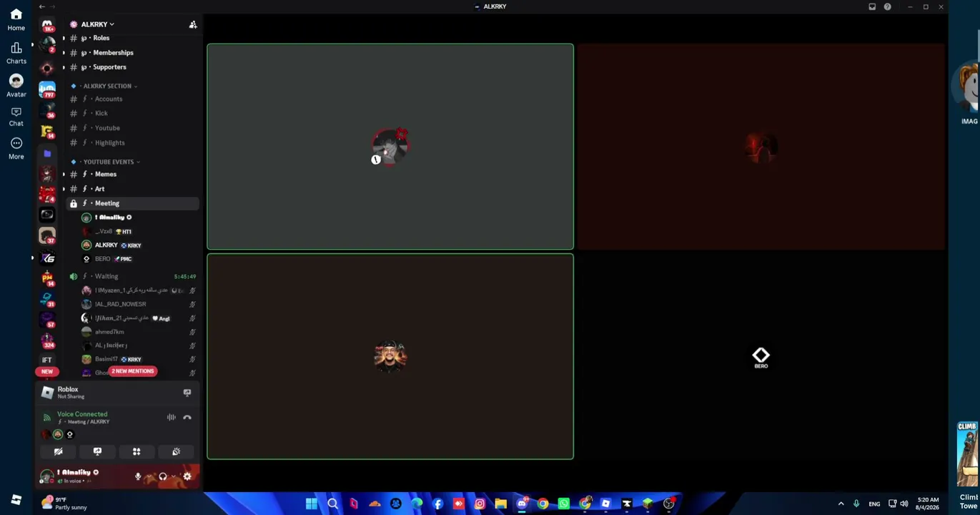The width and height of the screenshot is (980, 515).
Task: Open the More menu in Roblox sidebar
Action: coord(16,148)
